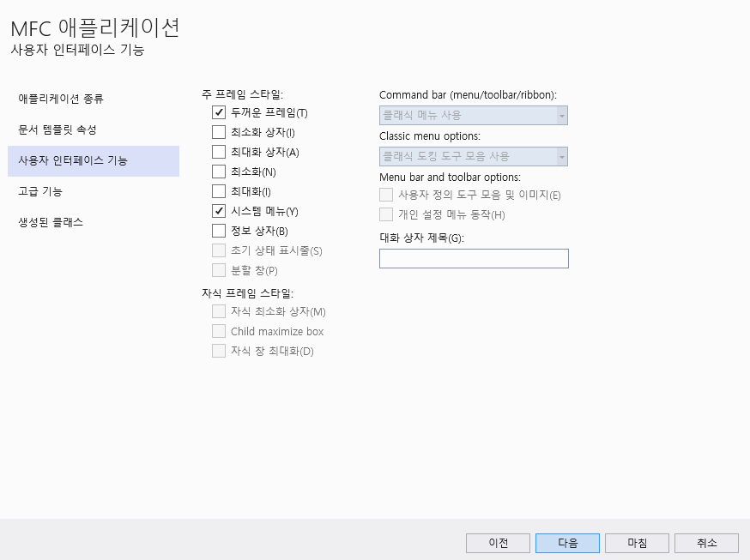The height and width of the screenshot is (560, 750).
Task: Cancel the wizard with 취소
Action: 706,543
